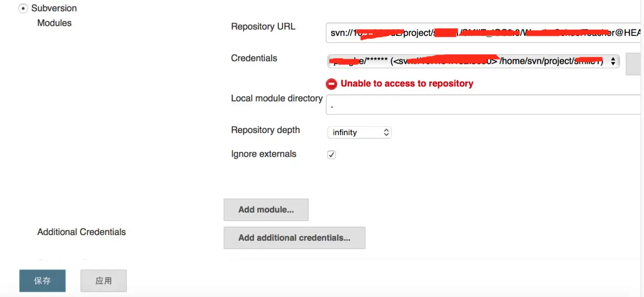Open the Credentials selection dropdown
The image size is (644, 297).
tap(474, 61)
